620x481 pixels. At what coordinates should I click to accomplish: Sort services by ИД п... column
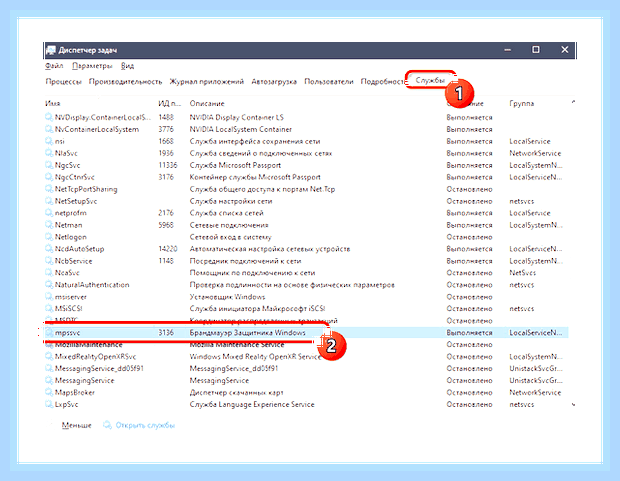tap(169, 104)
